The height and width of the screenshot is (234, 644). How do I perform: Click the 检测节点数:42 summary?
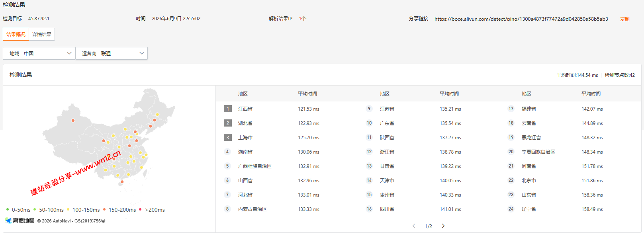point(620,75)
